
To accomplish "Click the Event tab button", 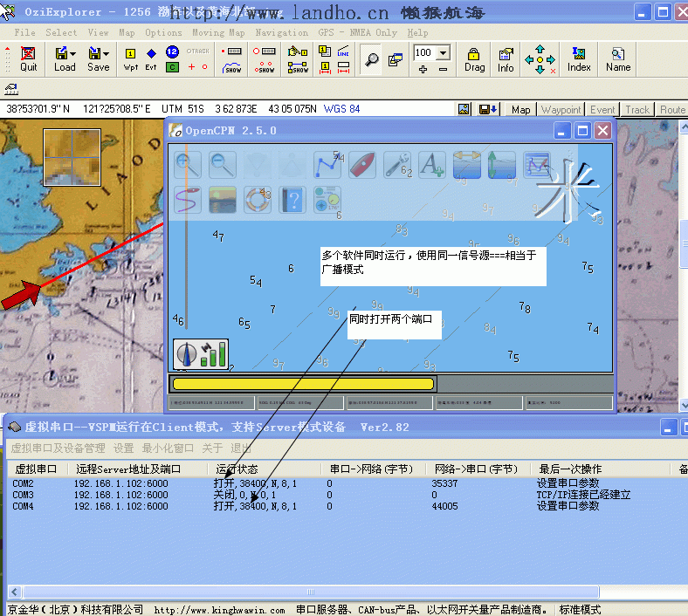I will coord(602,110).
